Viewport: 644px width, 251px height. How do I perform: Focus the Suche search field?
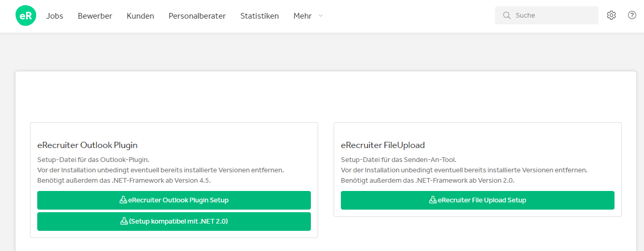(547, 15)
